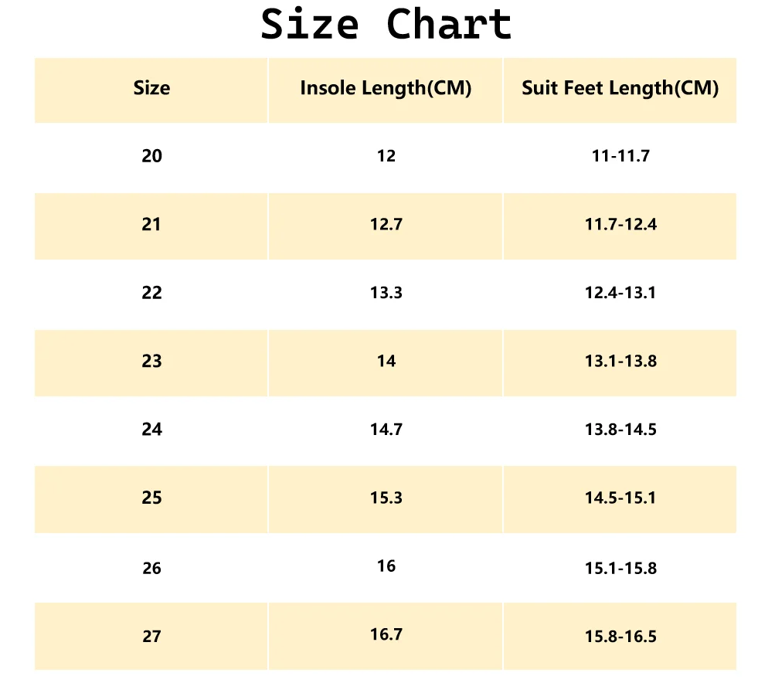Click the size 23 cell
Screen dimensions: 775x700
152,361
